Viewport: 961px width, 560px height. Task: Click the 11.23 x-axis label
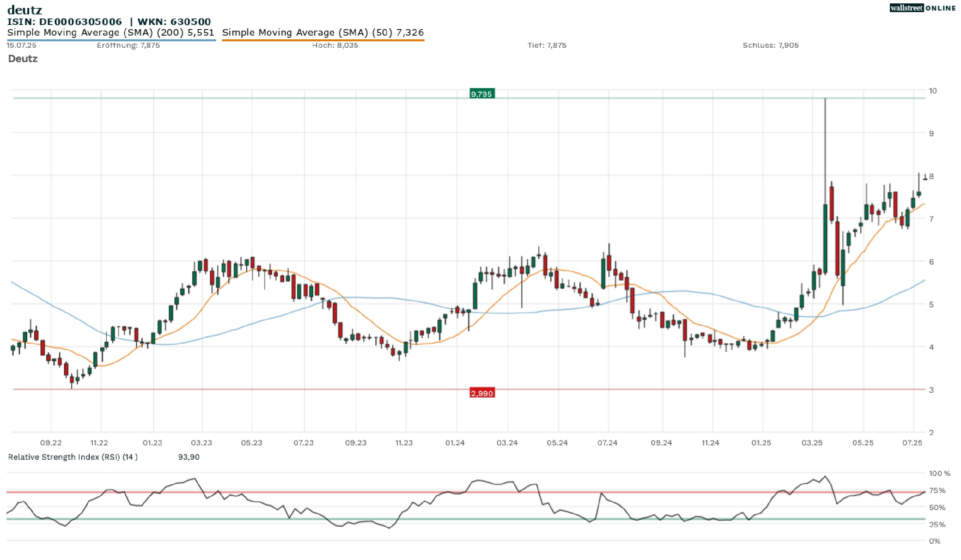click(404, 442)
